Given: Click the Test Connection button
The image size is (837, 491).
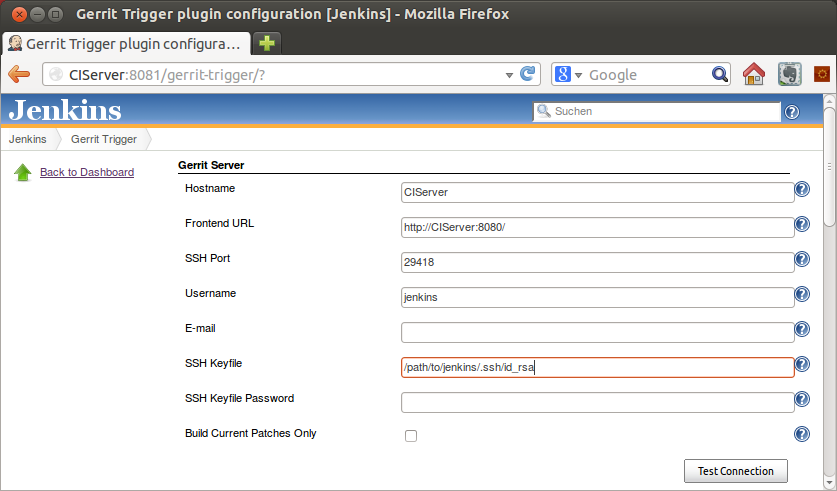Looking at the screenshot, I should (x=736, y=471).
